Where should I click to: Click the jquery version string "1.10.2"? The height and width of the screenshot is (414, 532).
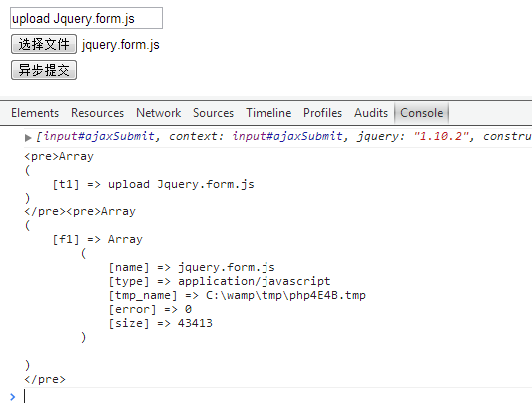[441, 136]
